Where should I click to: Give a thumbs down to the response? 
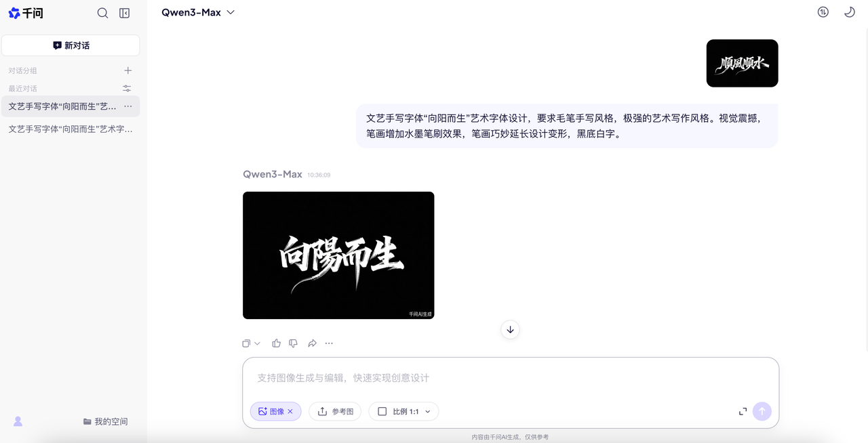(293, 343)
